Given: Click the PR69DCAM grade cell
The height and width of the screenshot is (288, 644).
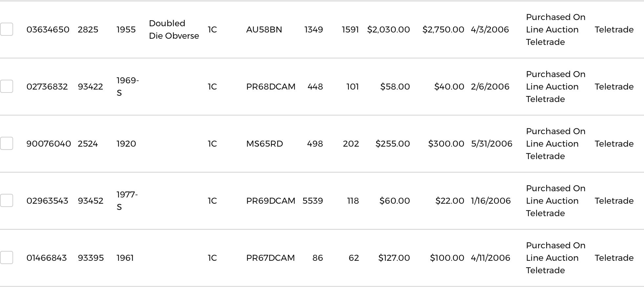Looking at the screenshot, I should click(271, 201).
